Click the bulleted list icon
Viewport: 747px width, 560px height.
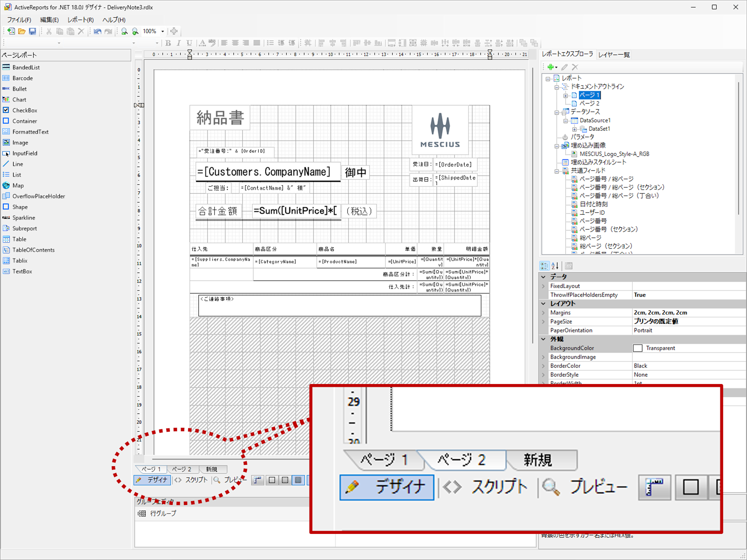[270, 43]
